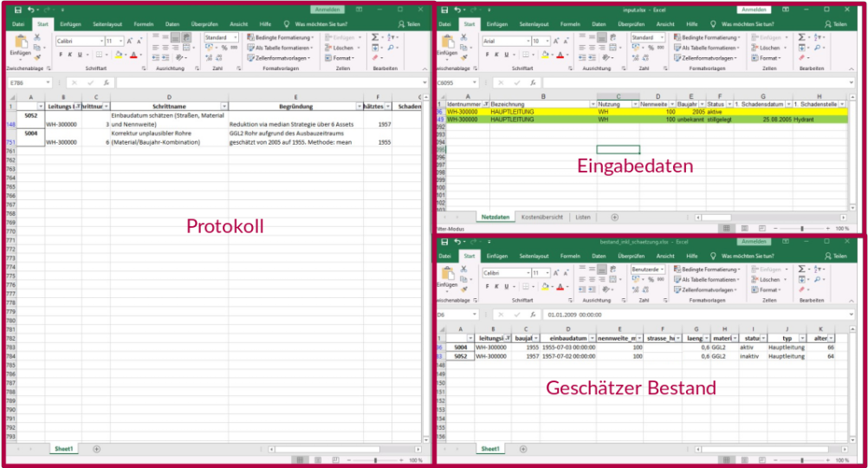Add new sheet in bestand_inkl_schaetzung.xlsx window
Image resolution: width=868 pixels, height=468 pixels.
click(x=523, y=449)
